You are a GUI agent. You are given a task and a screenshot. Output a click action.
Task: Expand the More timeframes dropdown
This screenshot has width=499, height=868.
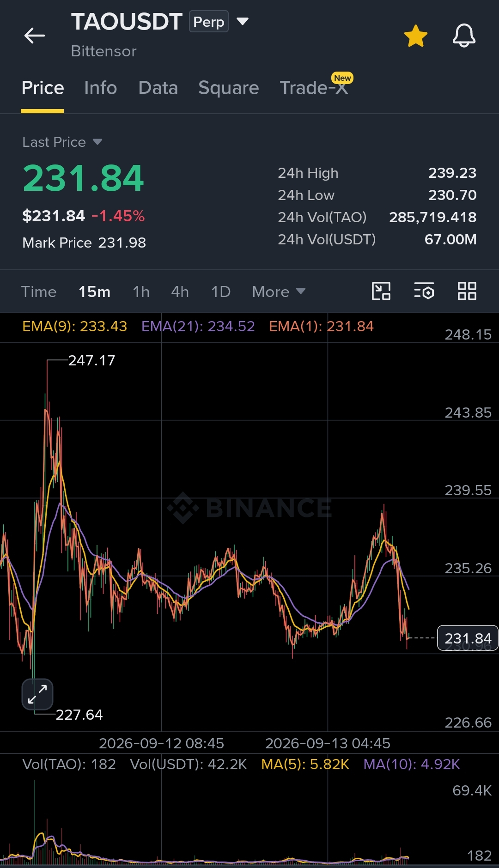point(279,292)
